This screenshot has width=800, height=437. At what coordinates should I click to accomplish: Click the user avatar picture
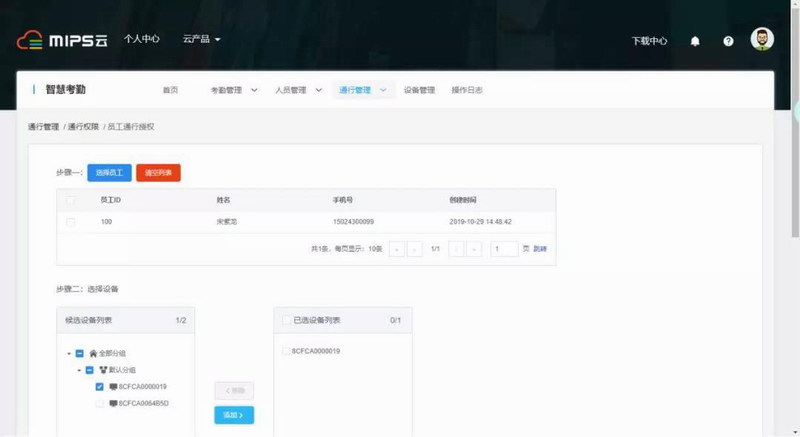click(762, 40)
